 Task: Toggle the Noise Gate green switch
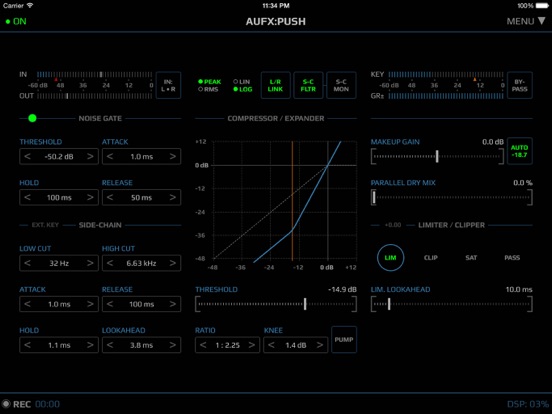32,118
